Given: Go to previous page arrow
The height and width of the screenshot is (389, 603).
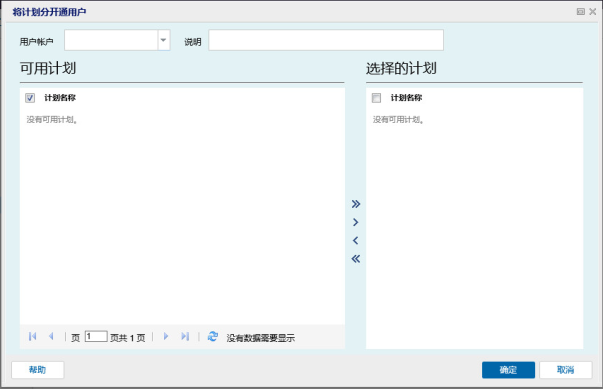Looking at the screenshot, I should point(51,337).
